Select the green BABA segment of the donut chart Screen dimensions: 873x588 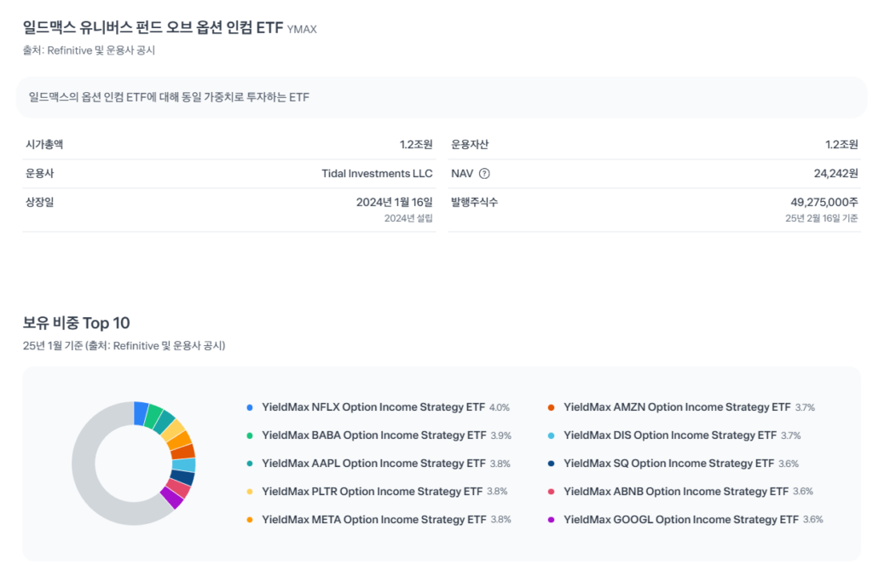(x=153, y=417)
